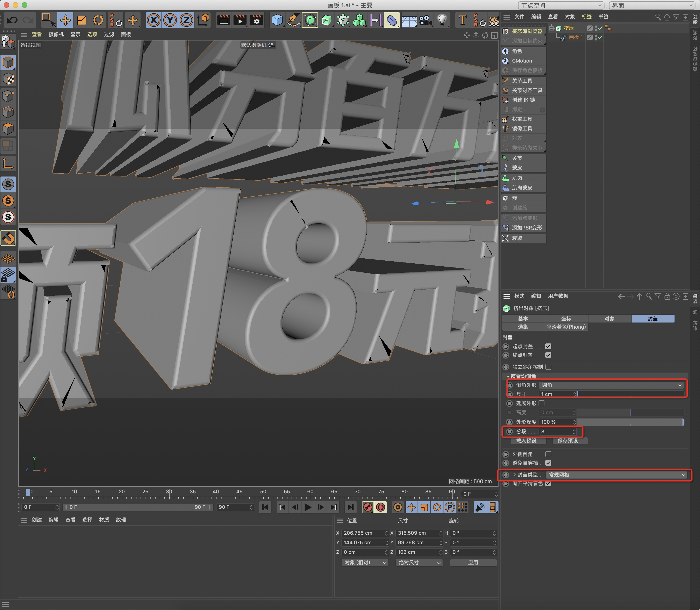Image resolution: width=700 pixels, height=610 pixels.
Task: Add a cube primitive from toolbar
Action: pyautogui.click(x=277, y=20)
